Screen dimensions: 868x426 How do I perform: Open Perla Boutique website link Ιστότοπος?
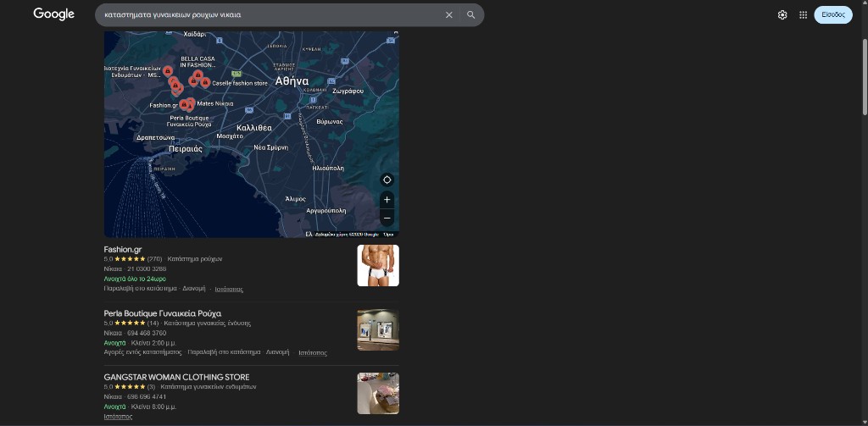[x=313, y=352]
